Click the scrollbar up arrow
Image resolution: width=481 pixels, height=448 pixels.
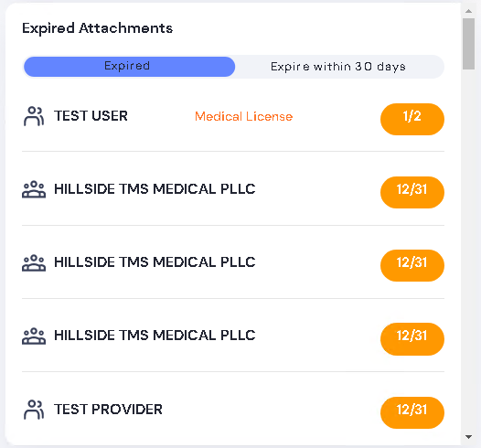[x=468, y=11]
